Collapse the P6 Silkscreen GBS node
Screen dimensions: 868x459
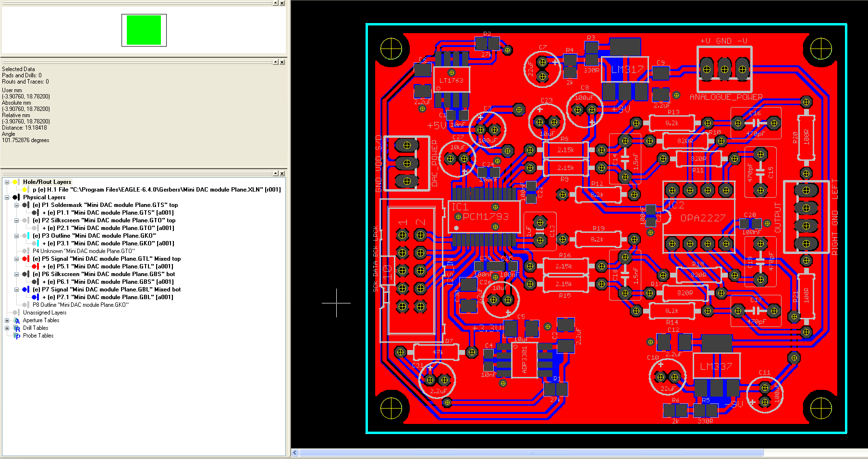[16, 274]
